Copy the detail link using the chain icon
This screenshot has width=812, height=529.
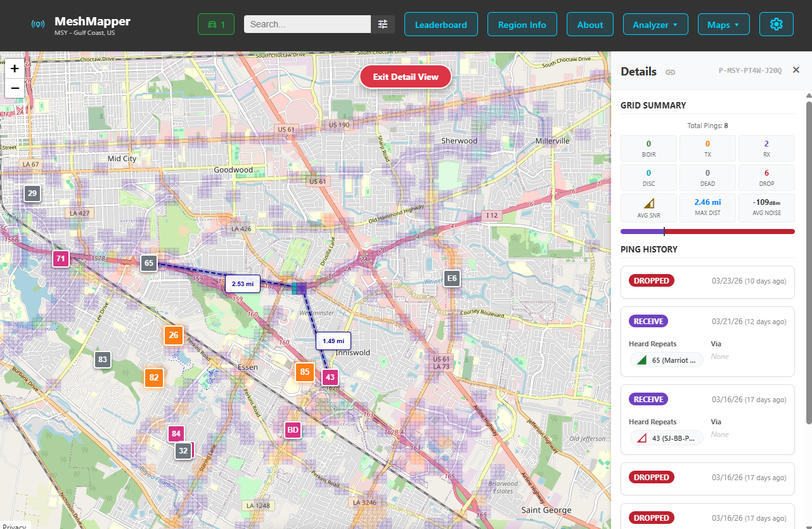670,72
